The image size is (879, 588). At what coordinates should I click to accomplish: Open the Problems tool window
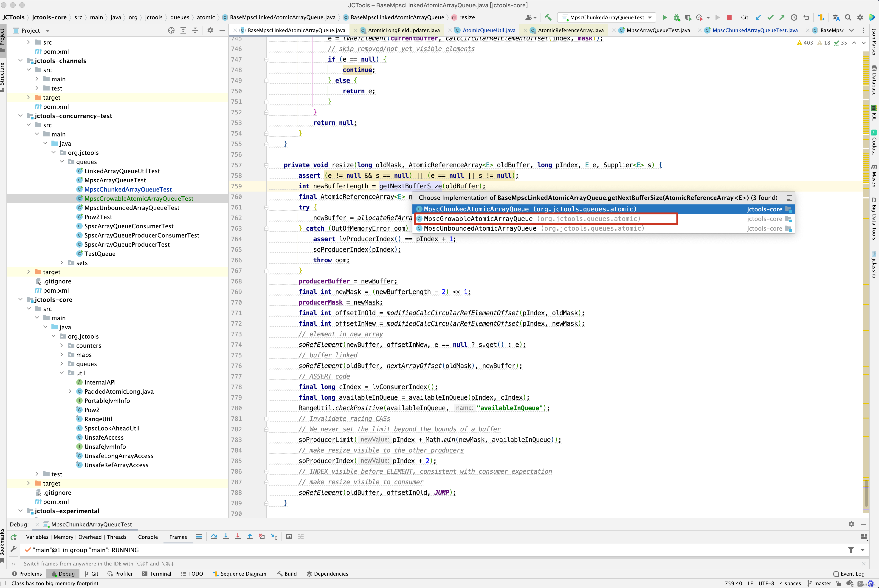(27, 573)
